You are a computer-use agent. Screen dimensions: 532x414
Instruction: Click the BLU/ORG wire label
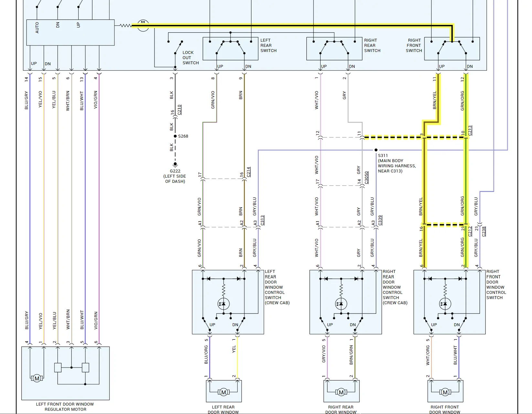tap(206, 355)
